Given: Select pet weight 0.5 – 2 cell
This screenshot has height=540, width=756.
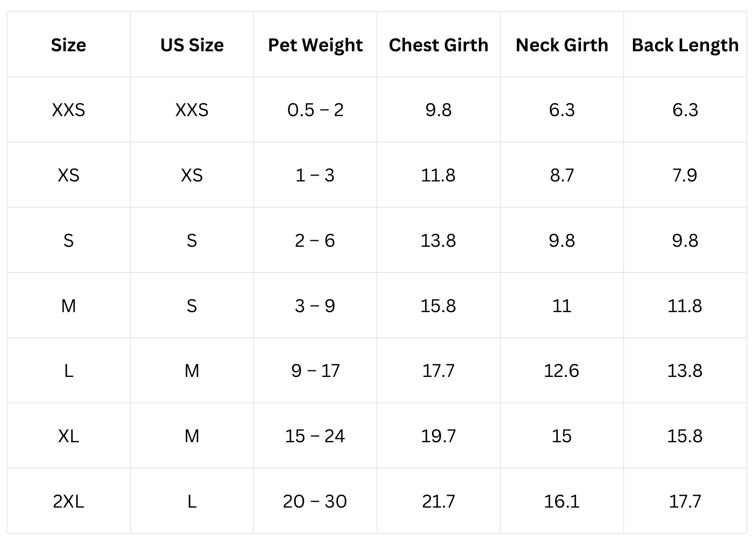Looking at the screenshot, I should 315,110.
